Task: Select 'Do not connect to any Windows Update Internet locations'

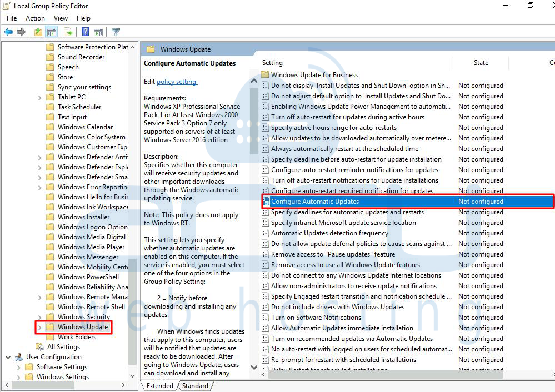Action: coord(356,275)
